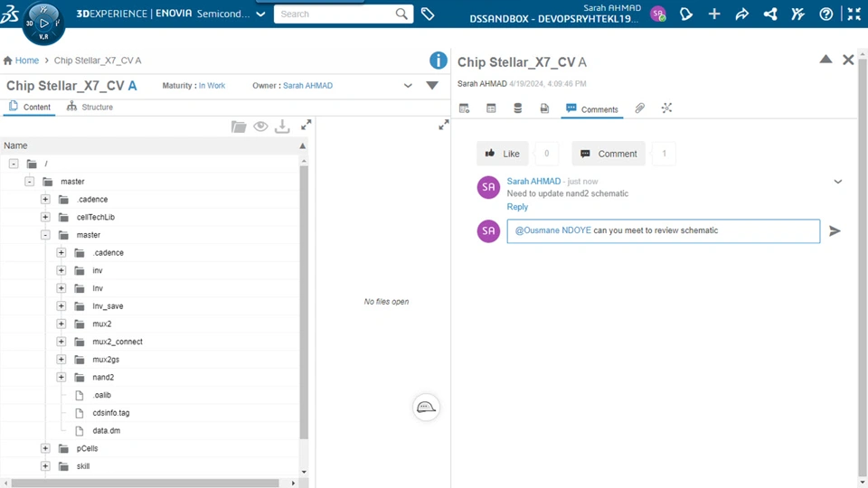This screenshot has height=488, width=868.
Task: Select the mux2gs folder row
Action: [x=149, y=359]
